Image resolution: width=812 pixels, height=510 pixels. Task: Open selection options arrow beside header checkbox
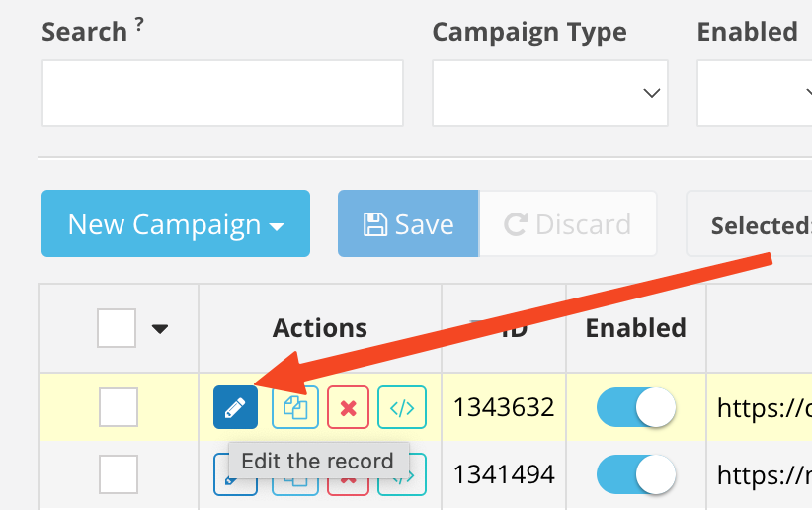160,328
